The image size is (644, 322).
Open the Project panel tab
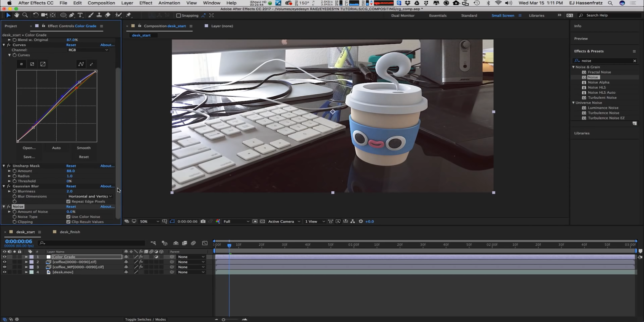pyautogui.click(x=11, y=26)
